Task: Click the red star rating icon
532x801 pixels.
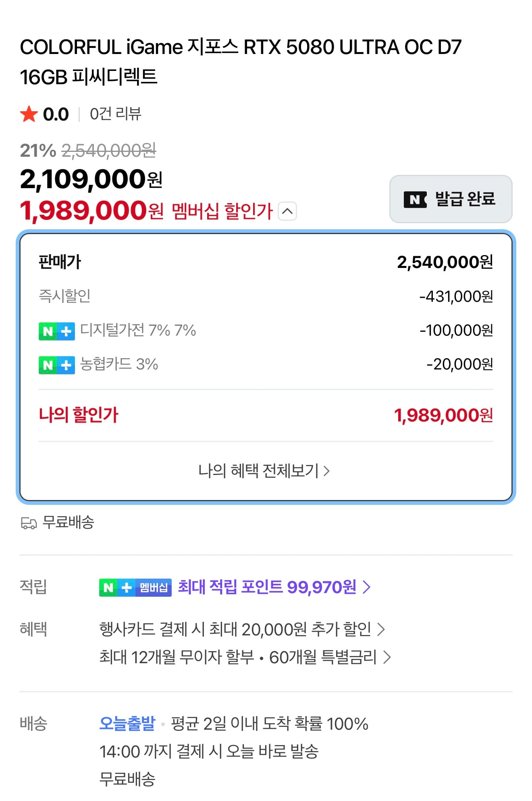Action: (29, 114)
